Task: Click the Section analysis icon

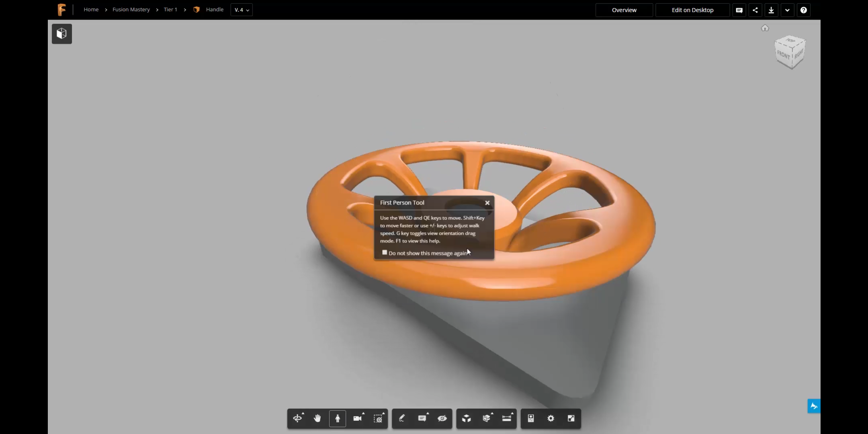Action: tap(487, 418)
